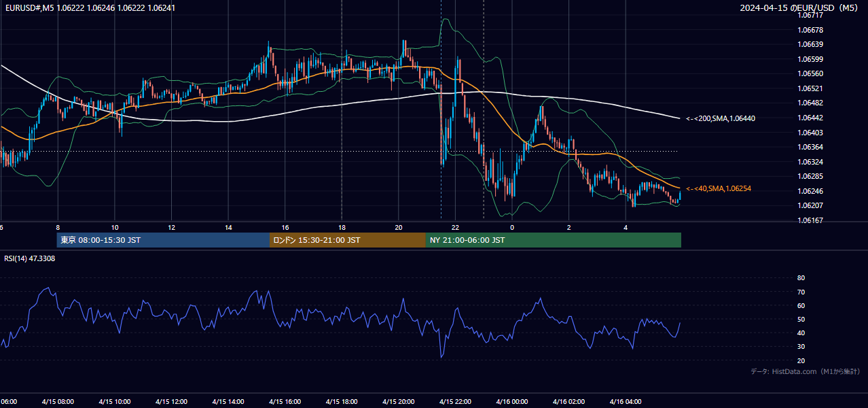This screenshot has height=408, width=868.
Task: Click price axis value 1.06403
Action: pos(810,133)
